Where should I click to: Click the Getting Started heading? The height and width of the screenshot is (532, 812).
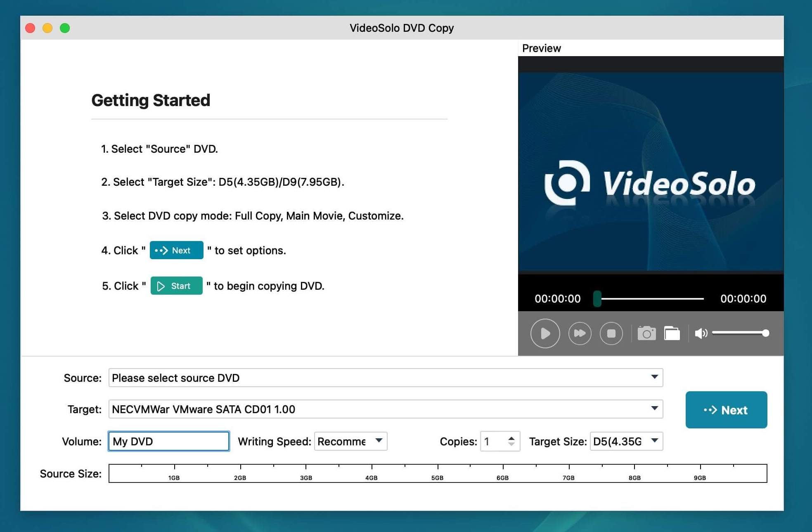151,100
